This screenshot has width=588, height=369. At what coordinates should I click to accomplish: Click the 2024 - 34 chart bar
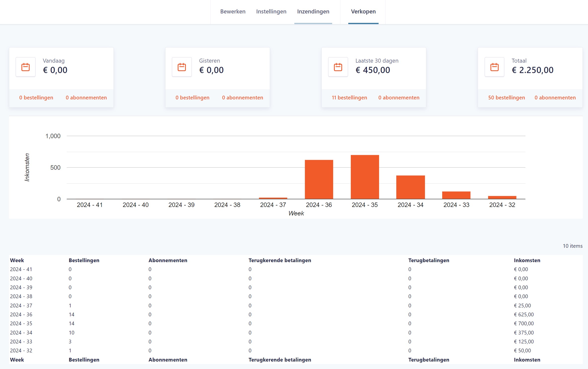point(411,187)
